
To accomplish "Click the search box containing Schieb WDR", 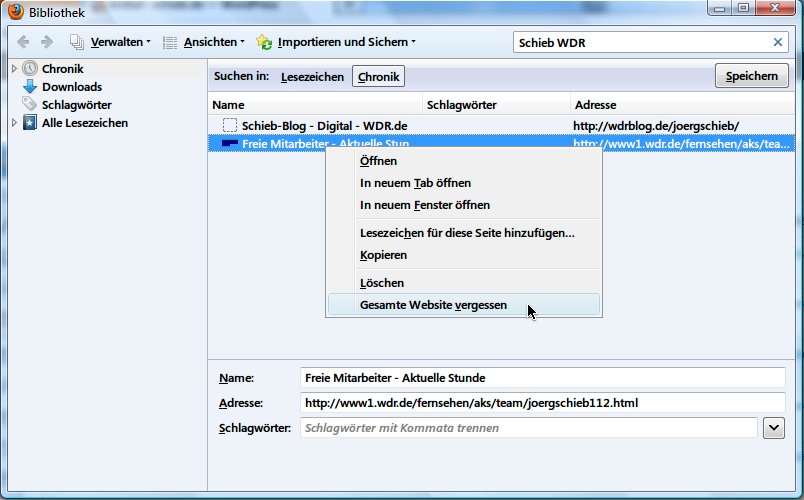I will click(641, 42).
